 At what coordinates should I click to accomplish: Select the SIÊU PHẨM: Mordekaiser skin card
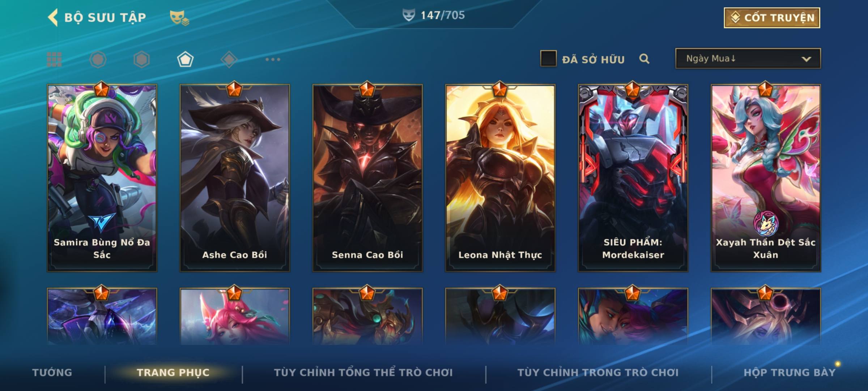pos(633,178)
